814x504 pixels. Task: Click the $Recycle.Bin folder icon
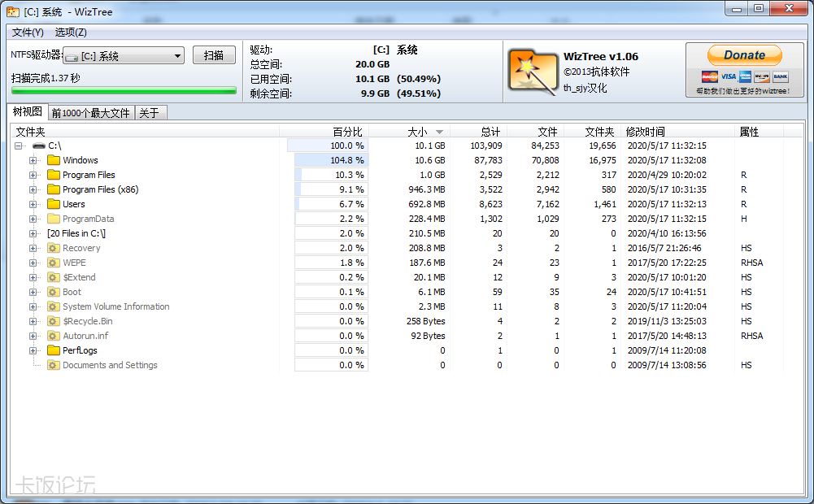point(54,321)
